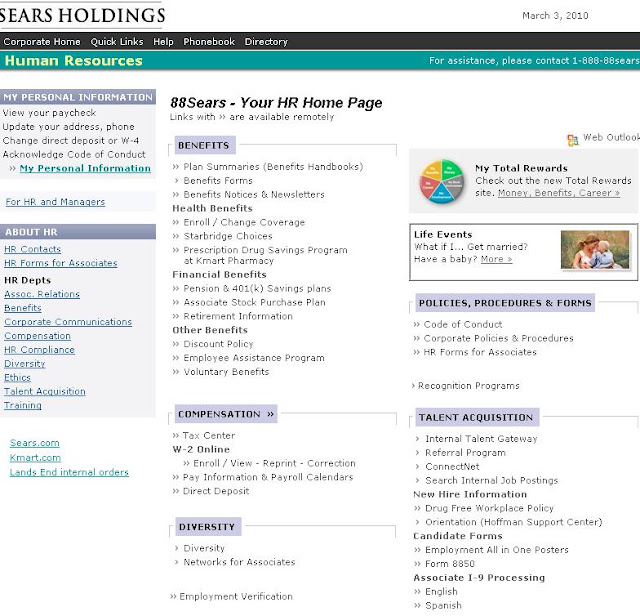Open the Tax Center link
640x616 pixels.
pos(209,436)
